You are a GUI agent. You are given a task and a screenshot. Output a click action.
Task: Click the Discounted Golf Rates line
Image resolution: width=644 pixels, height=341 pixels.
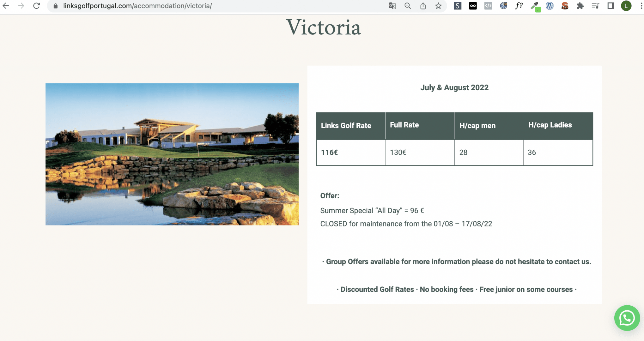click(457, 290)
